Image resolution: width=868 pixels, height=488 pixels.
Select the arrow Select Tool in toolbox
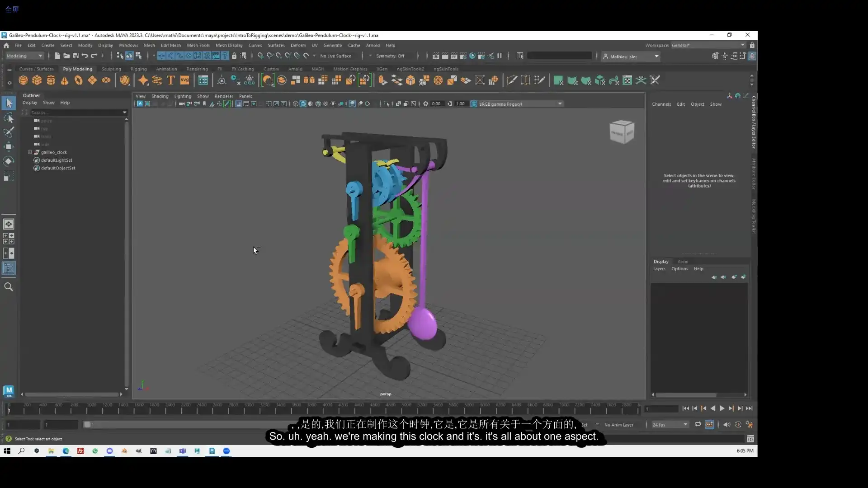pyautogui.click(x=9, y=103)
